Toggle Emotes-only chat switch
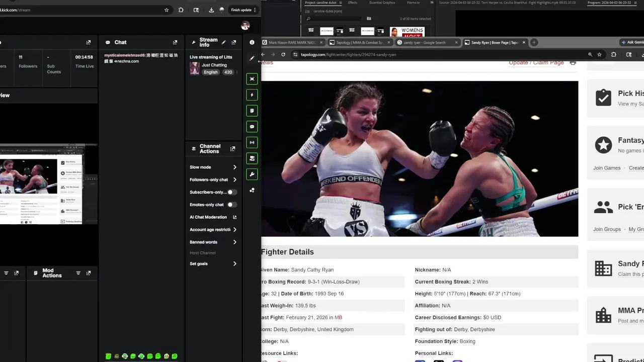Viewport: 644px width, 362px height. (231, 205)
